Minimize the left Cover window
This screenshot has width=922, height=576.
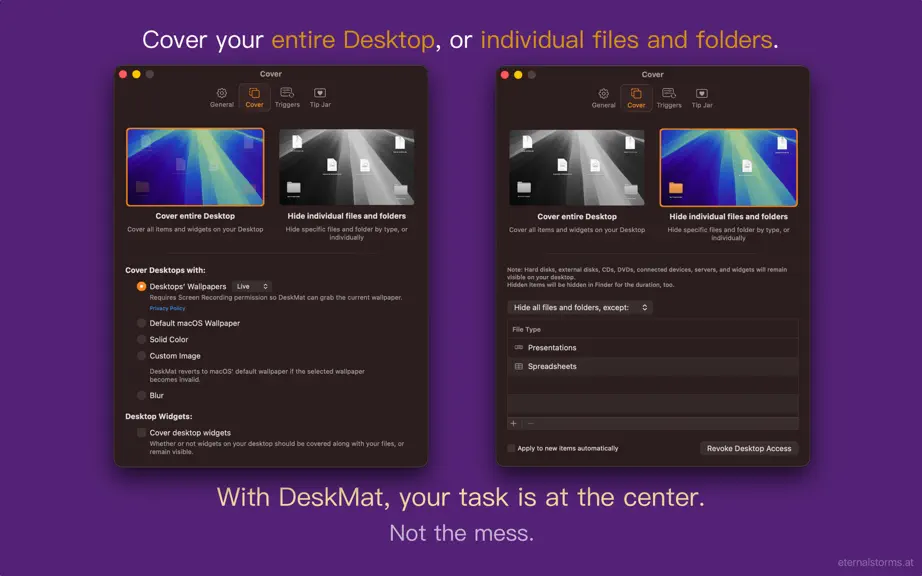pos(136,74)
